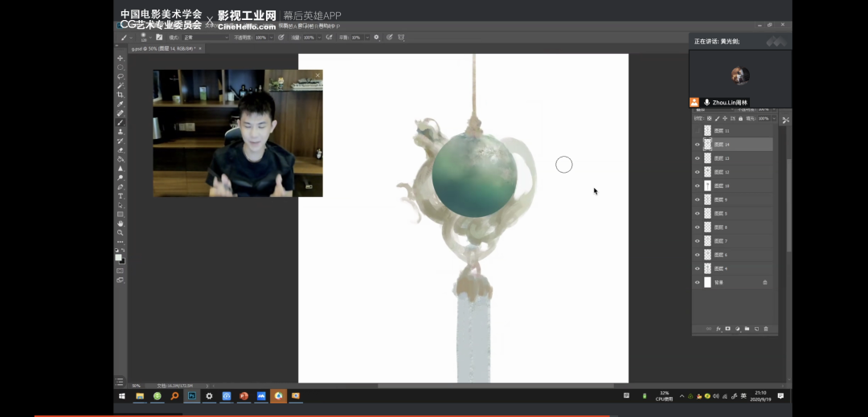Hide layer 图层 14

click(x=697, y=145)
